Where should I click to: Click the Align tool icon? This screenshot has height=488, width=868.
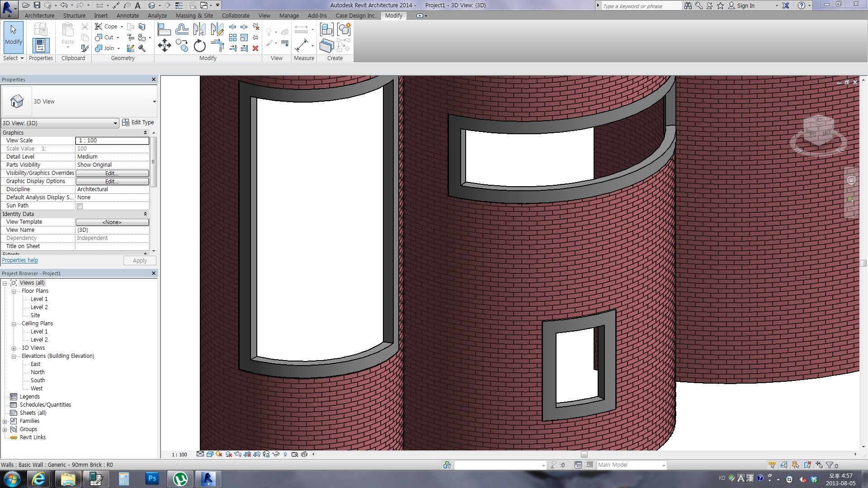click(x=164, y=30)
